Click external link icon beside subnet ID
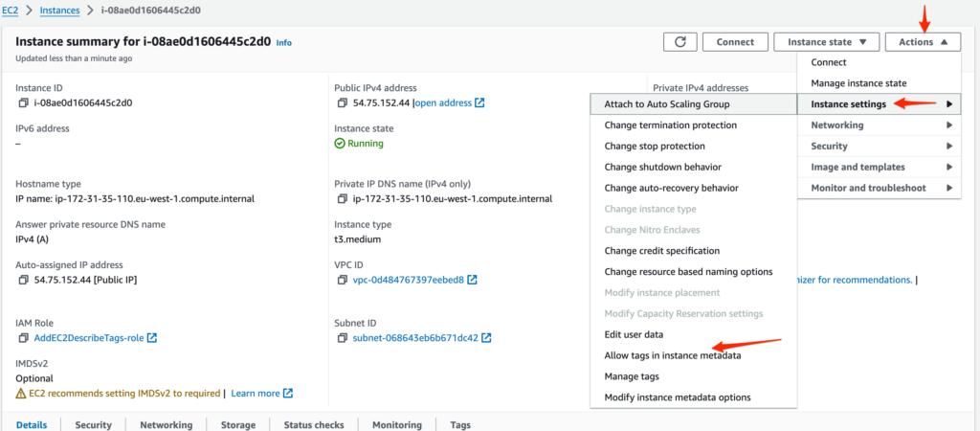980x431 pixels. [486, 338]
